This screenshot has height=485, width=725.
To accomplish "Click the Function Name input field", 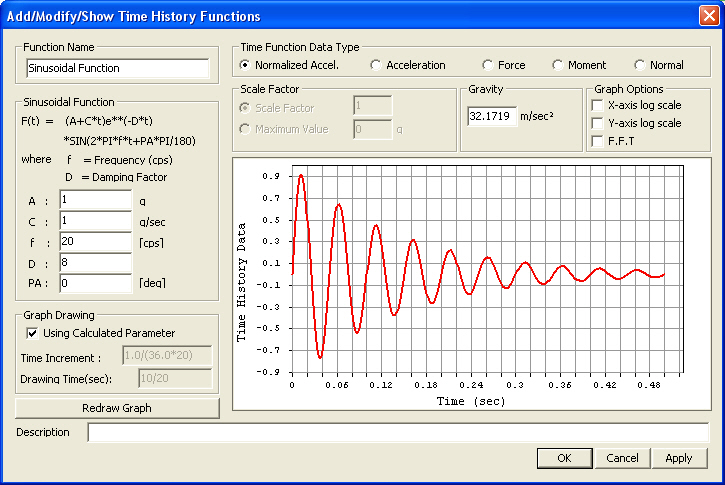I will point(117,68).
